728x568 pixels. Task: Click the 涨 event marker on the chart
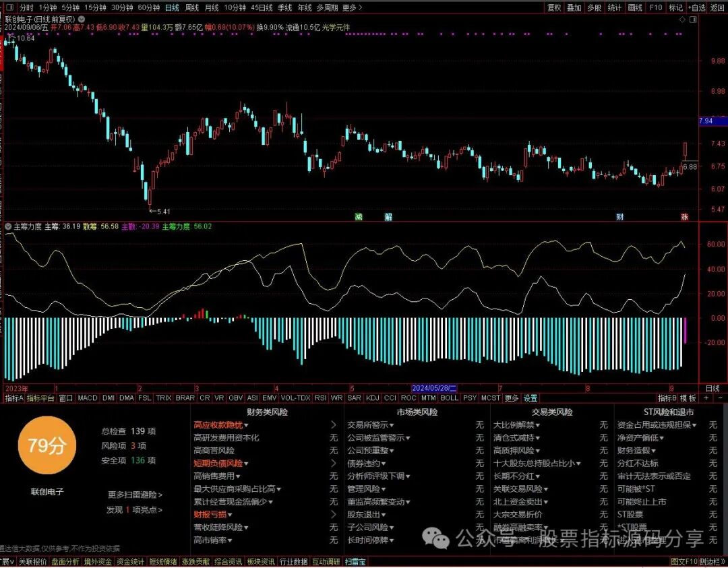(684, 217)
